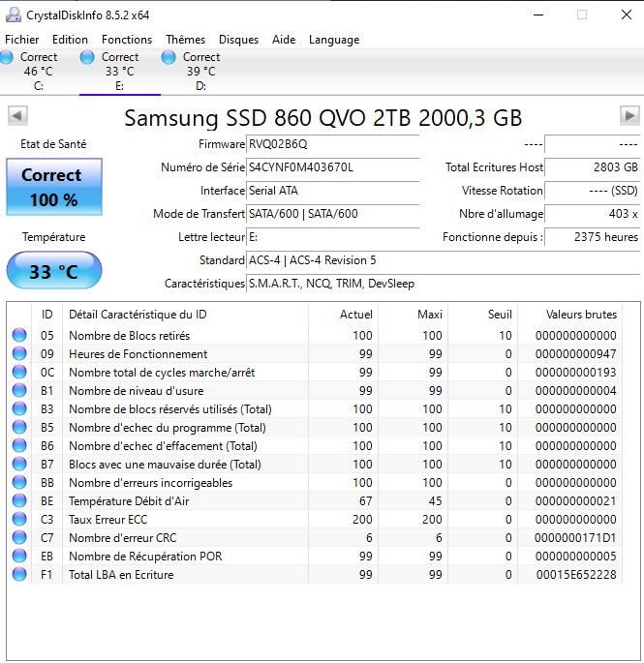Click the Seuil column header
Viewport: 644px width, 663px height.
483,315
